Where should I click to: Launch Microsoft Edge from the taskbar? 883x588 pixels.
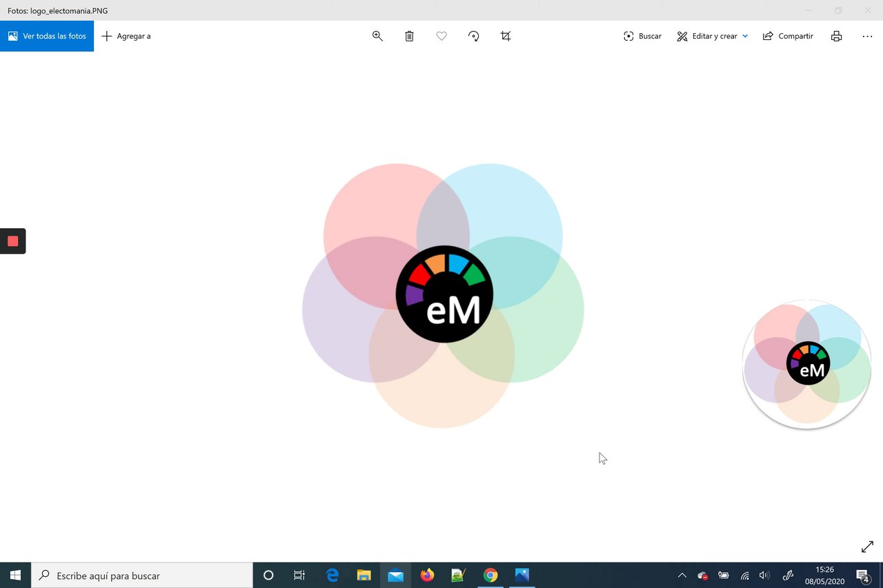[332, 575]
